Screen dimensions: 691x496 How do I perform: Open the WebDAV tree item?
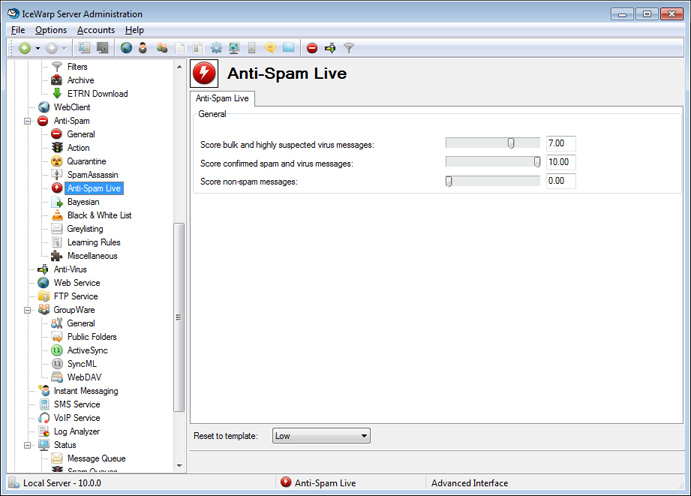pyautogui.click(x=84, y=378)
